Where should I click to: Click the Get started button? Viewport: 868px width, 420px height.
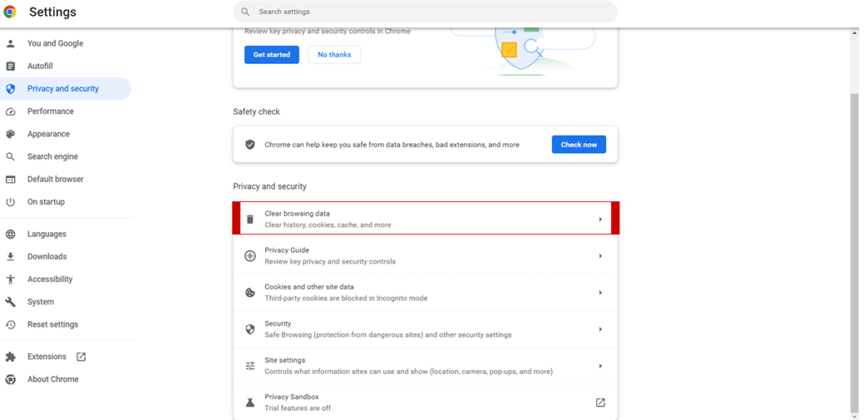[x=271, y=54]
